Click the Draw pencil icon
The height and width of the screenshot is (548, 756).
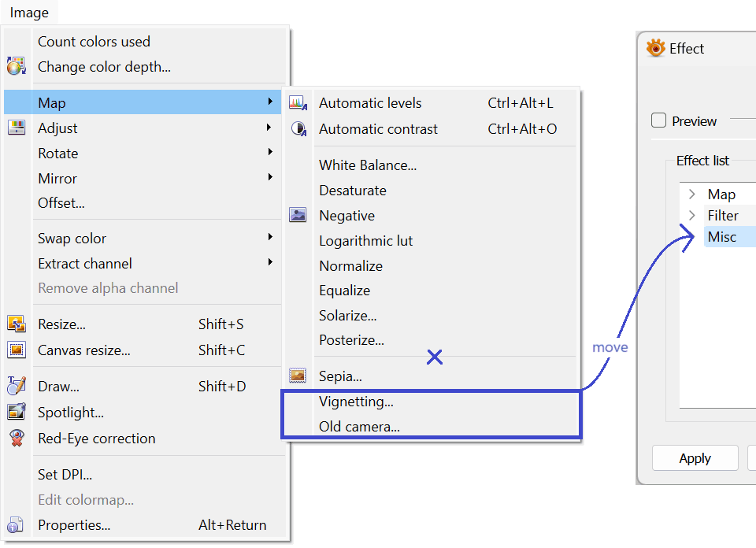pos(17,386)
